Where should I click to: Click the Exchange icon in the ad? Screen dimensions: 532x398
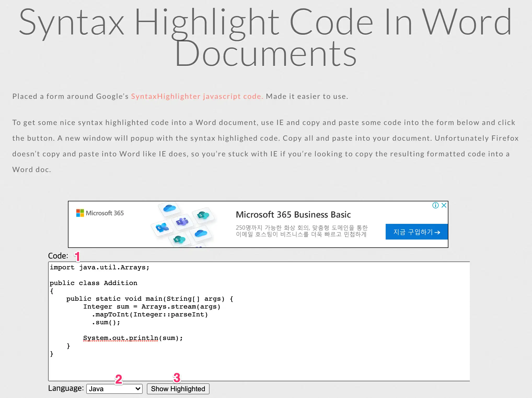coord(162,228)
